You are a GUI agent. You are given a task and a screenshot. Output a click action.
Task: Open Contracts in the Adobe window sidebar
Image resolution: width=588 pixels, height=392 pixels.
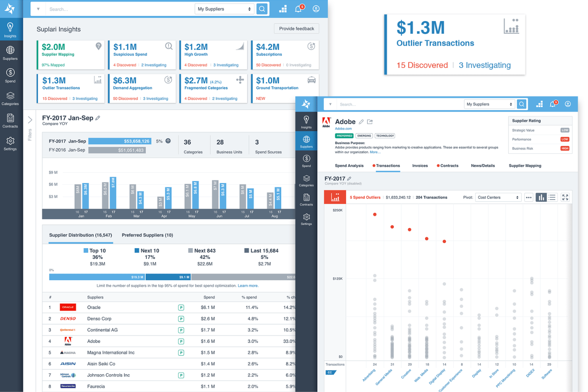306,199
